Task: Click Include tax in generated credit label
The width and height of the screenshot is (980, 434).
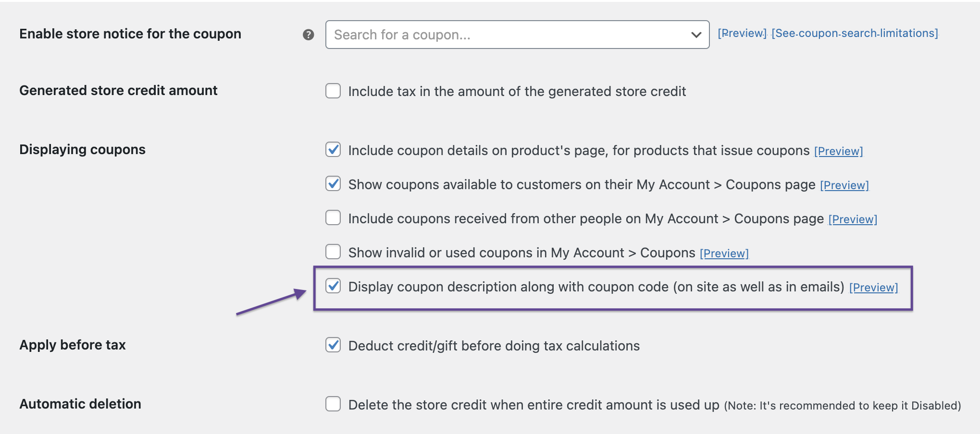Action: coord(517,91)
